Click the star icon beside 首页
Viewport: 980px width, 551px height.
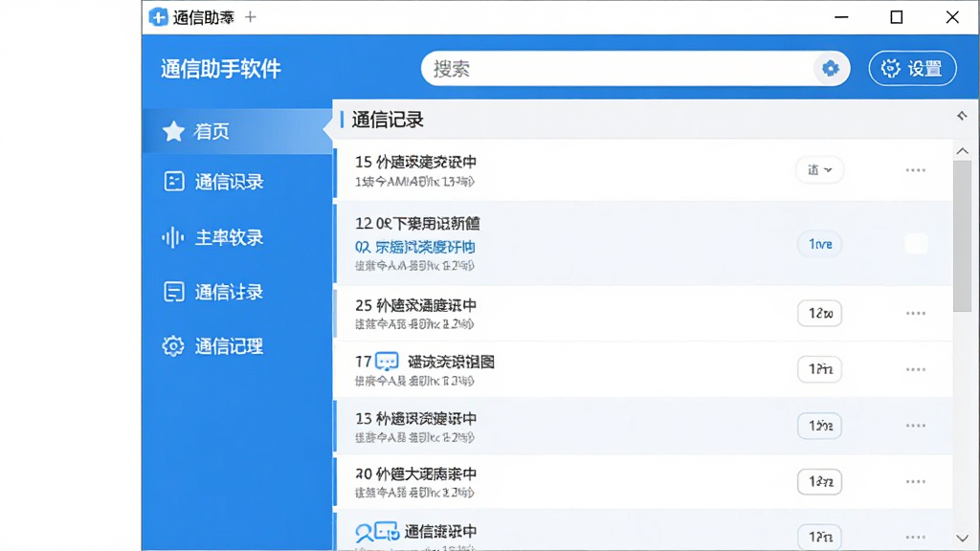173,131
